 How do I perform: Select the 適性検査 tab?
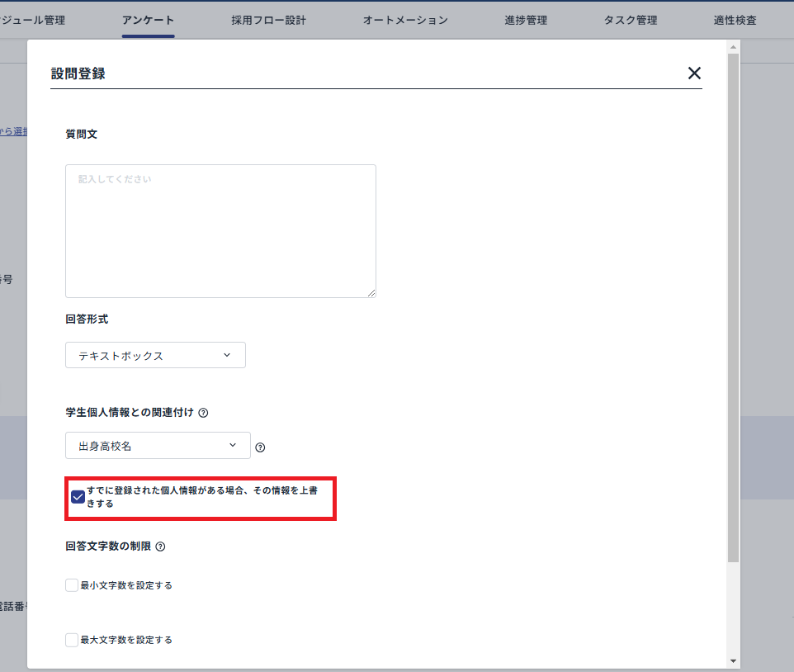pos(734,19)
